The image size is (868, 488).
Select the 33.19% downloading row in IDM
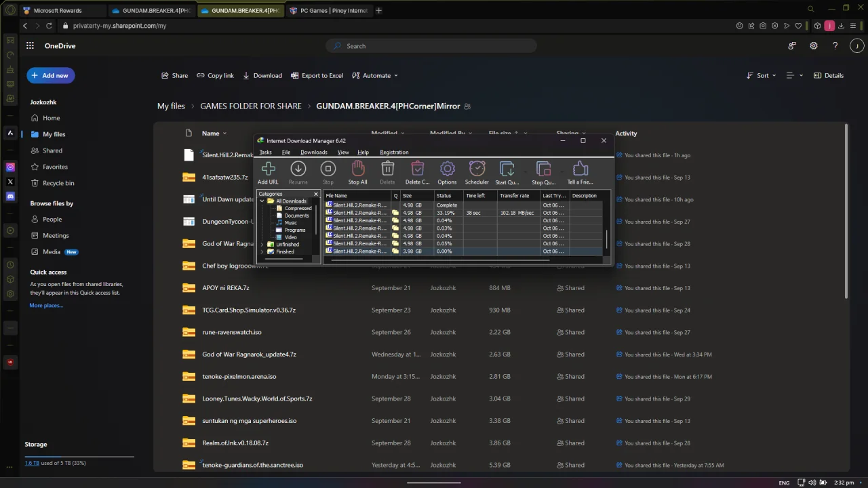click(x=464, y=213)
